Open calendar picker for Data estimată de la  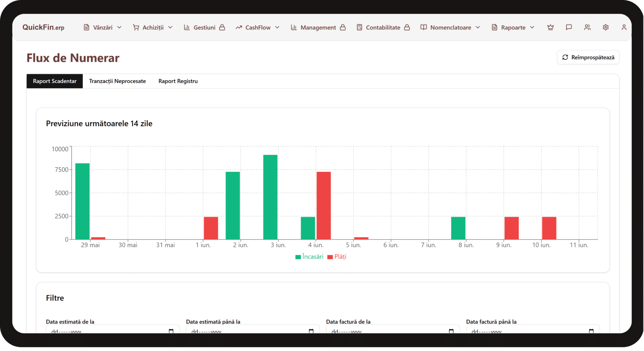tap(171, 331)
